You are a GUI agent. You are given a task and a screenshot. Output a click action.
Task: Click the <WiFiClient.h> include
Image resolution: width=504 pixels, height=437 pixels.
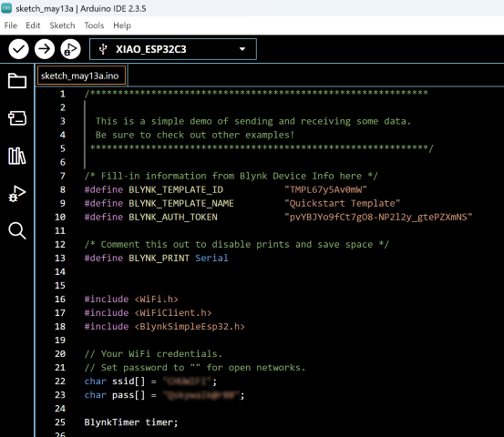[173, 313]
